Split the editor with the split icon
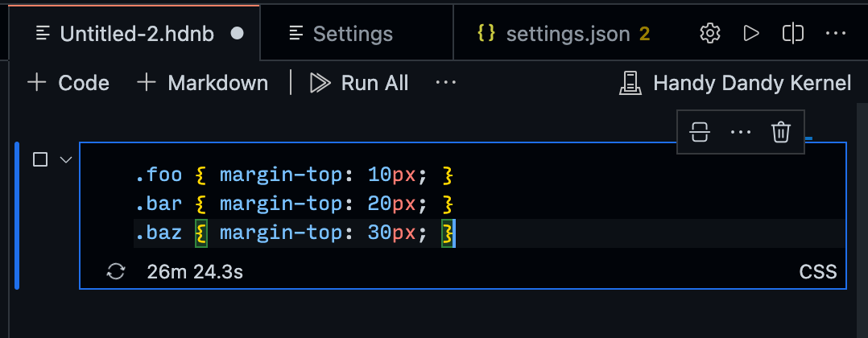The width and height of the screenshot is (868, 338). coord(792,34)
